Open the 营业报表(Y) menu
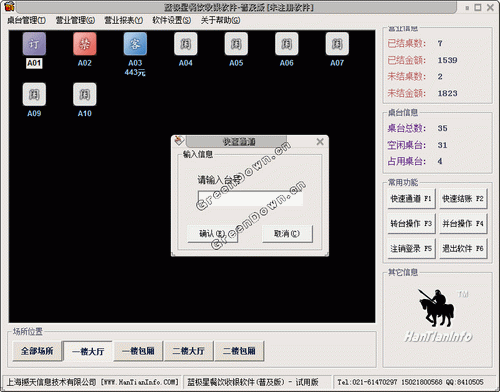The height and width of the screenshot is (392, 500). coord(124,20)
